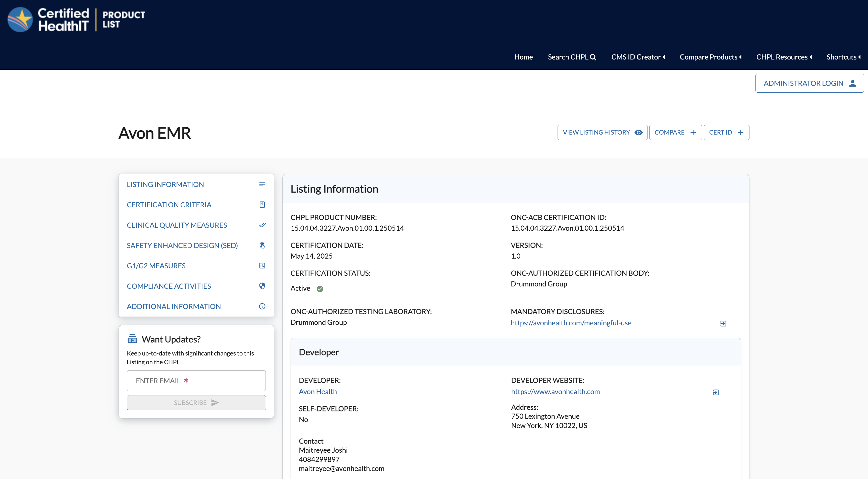Jump to Listing Information section
The height and width of the screenshot is (479, 868).
pos(196,184)
